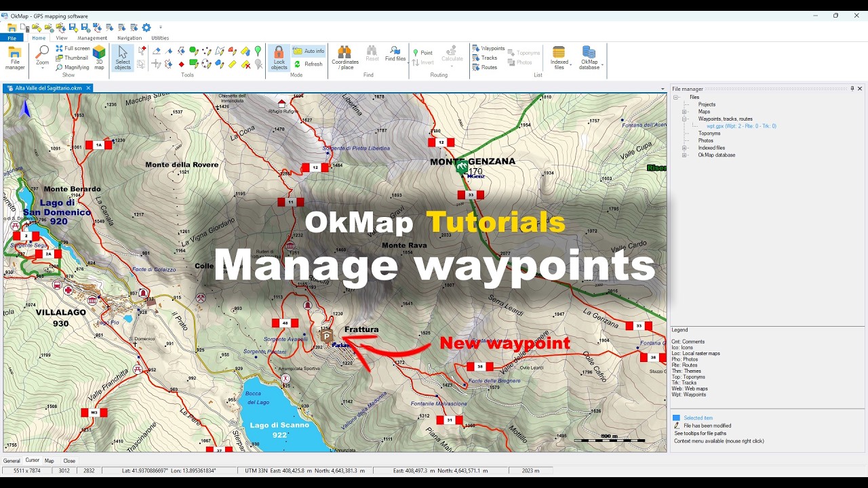Select Projects in the file tree
The width and height of the screenshot is (868, 488).
(707, 104)
